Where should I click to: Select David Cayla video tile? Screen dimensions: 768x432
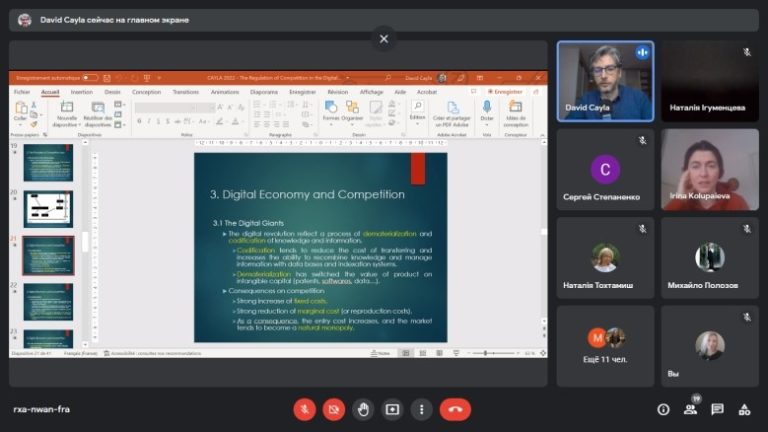click(605, 81)
